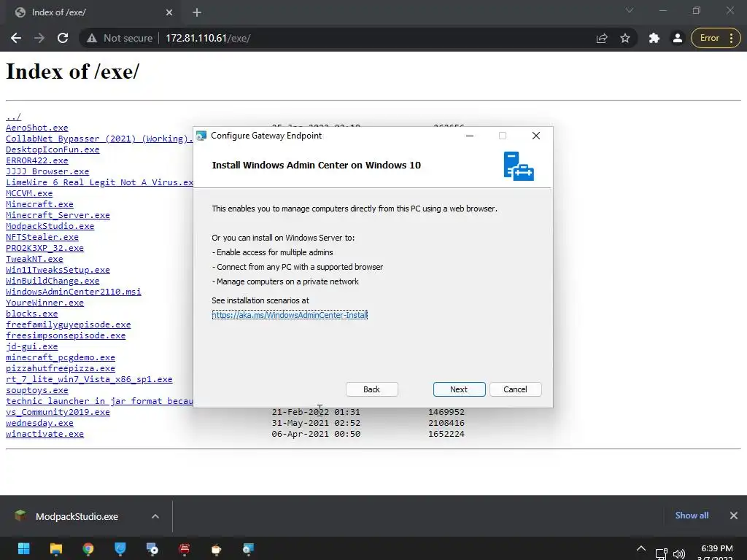
Task: Click pizzahutfreepizza.exe link
Action: click(x=61, y=368)
